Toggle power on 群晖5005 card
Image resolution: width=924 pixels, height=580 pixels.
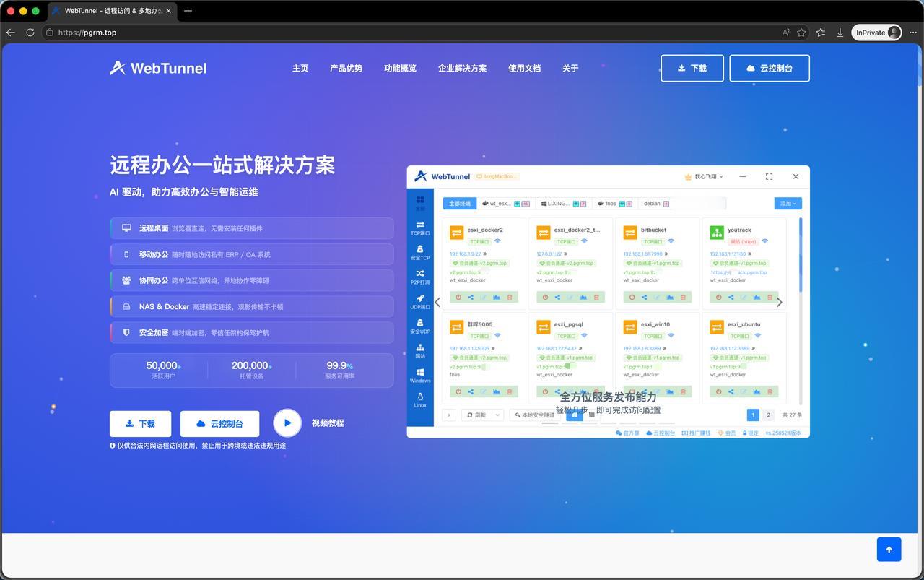point(458,391)
